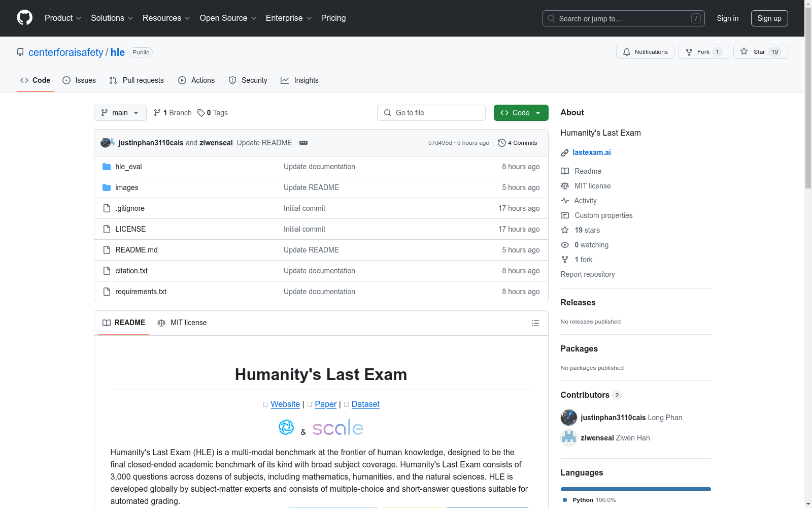Open the hle_eval folder icon
This screenshot has width=812, height=508.
pos(107,167)
